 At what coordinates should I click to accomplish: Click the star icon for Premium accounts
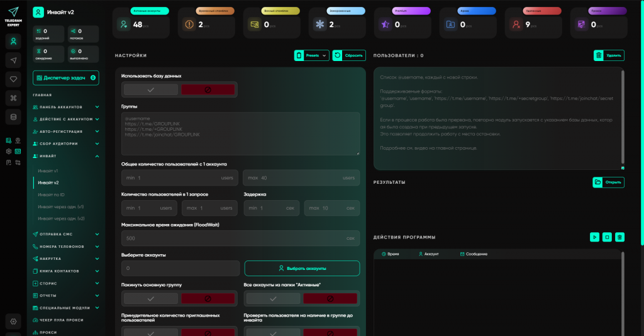point(384,25)
